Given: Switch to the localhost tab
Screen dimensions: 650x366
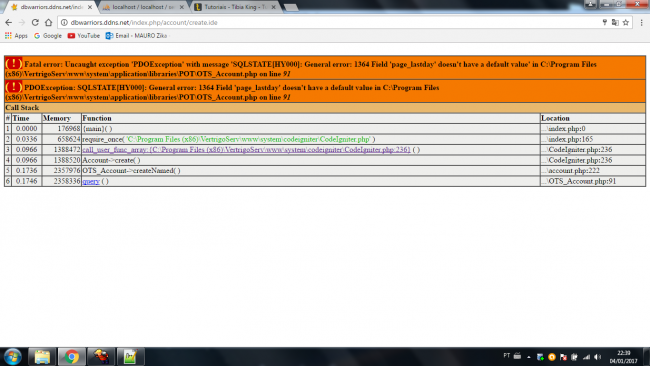Looking at the screenshot, I should (x=143, y=7).
